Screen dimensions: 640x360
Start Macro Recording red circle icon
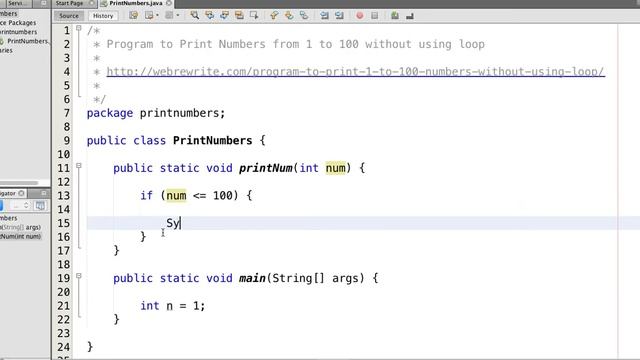(360, 16)
